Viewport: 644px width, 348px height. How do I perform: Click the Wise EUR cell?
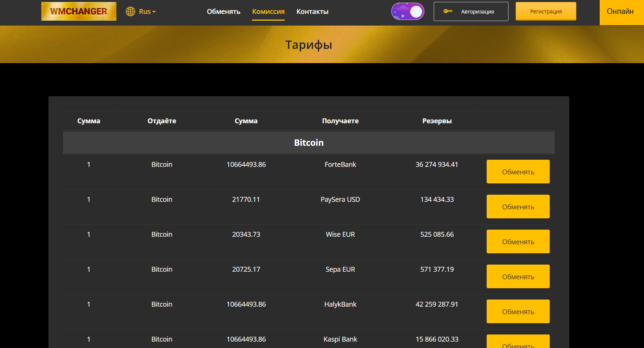coord(340,235)
